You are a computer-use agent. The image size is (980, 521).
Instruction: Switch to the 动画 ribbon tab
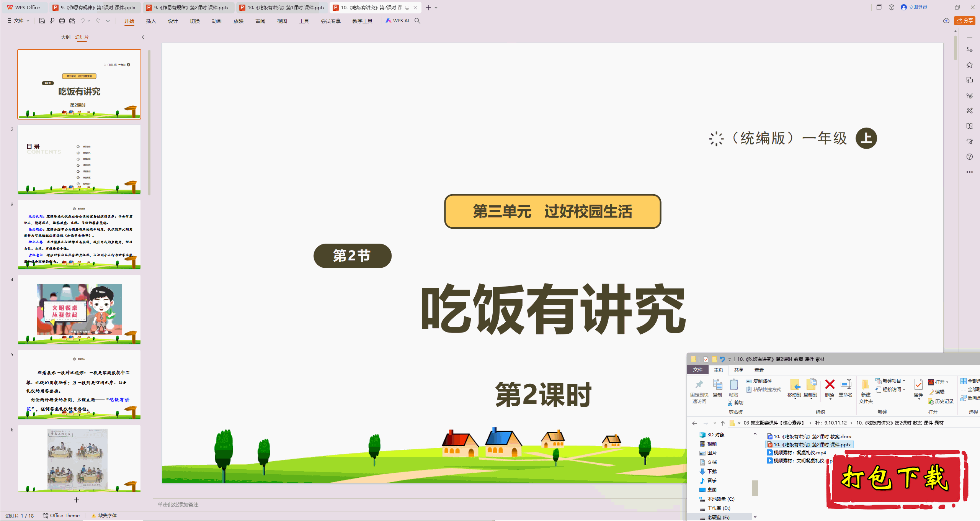pos(217,21)
